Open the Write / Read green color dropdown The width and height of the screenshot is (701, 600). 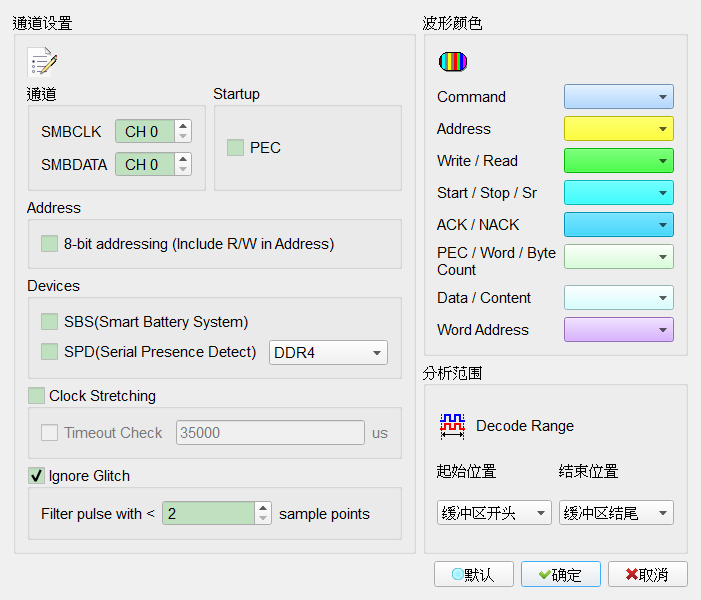619,161
